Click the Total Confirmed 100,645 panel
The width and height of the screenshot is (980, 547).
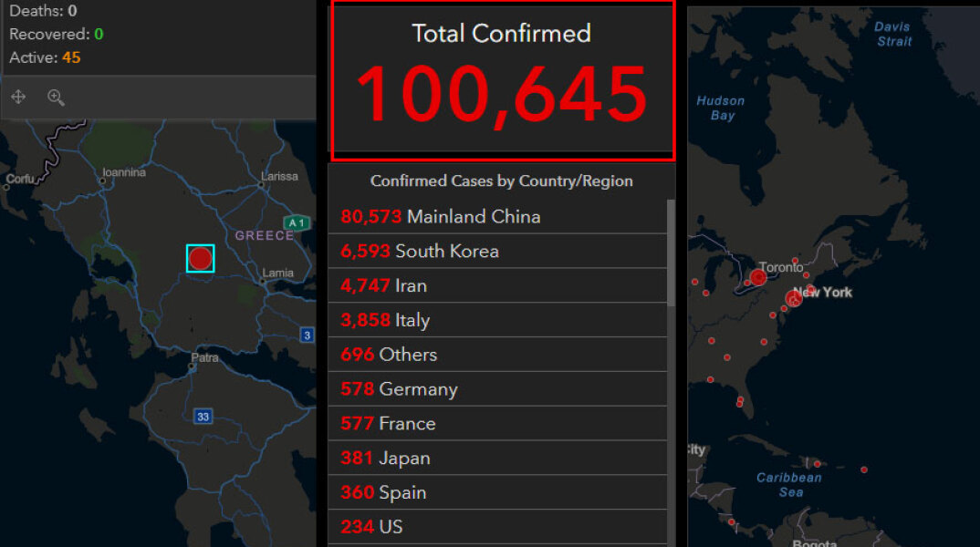(x=502, y=77)
